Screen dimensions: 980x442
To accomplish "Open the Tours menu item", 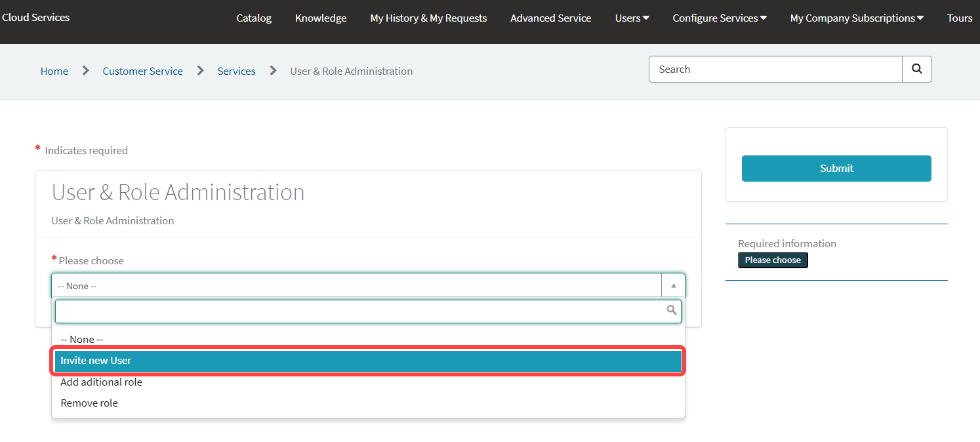I will (x=959, y=18).
